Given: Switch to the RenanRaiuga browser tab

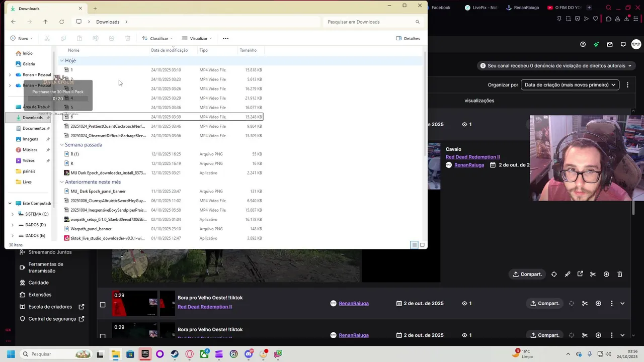Looking at the screenshot, I should click(523, 8).
